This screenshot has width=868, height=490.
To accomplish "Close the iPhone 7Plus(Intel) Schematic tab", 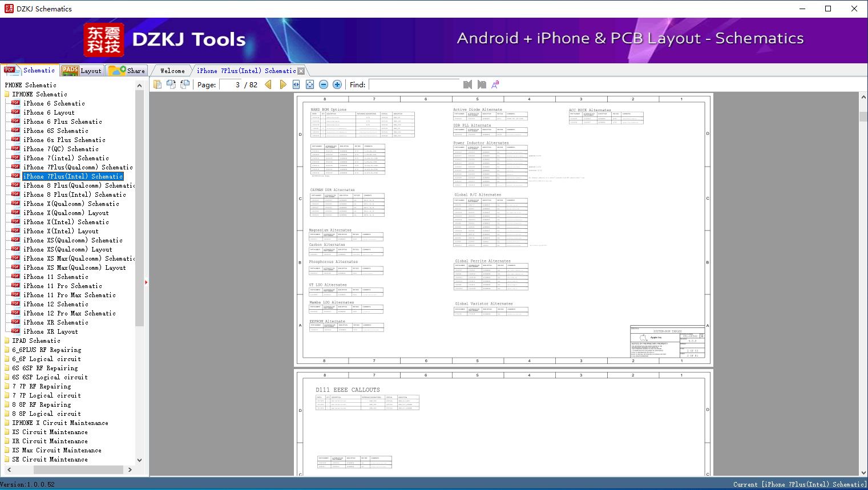I will [301, 71].
